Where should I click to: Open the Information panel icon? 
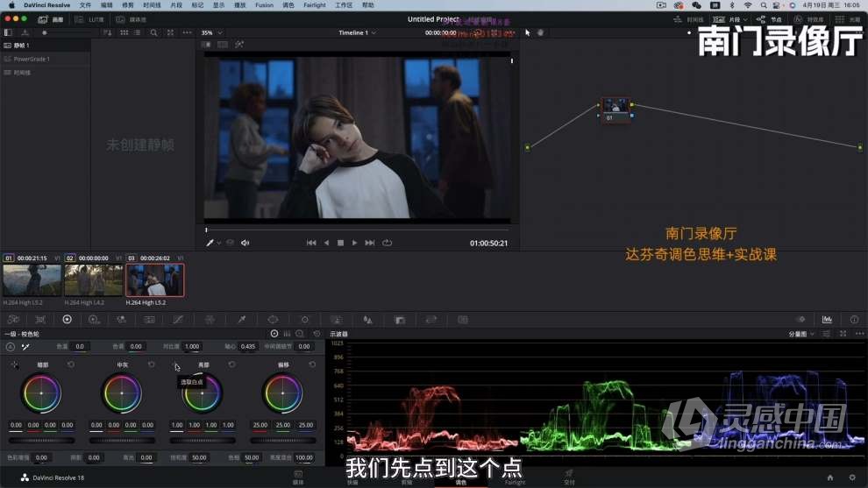(x=854, y=319)
